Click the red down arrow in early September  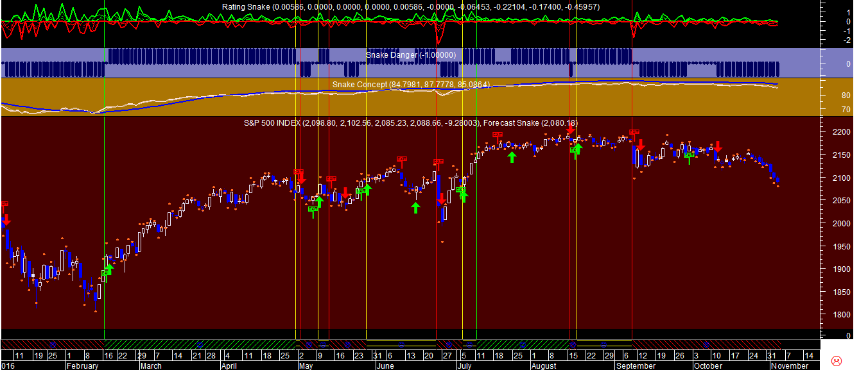point(640,145)
